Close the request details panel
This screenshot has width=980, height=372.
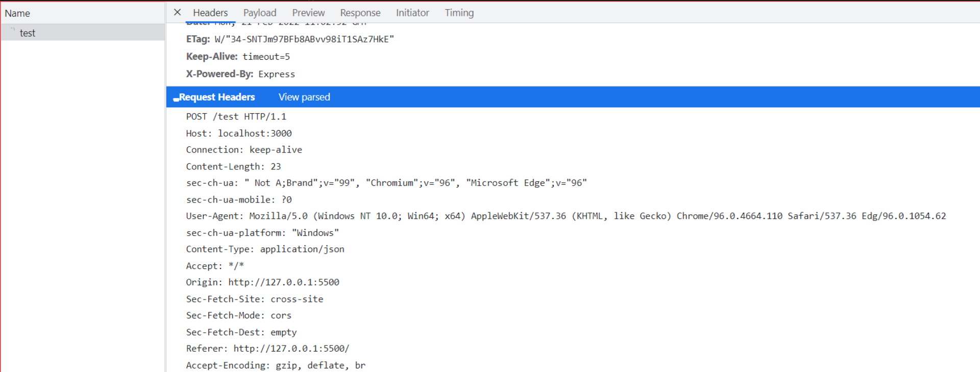[x=177, y=12]
